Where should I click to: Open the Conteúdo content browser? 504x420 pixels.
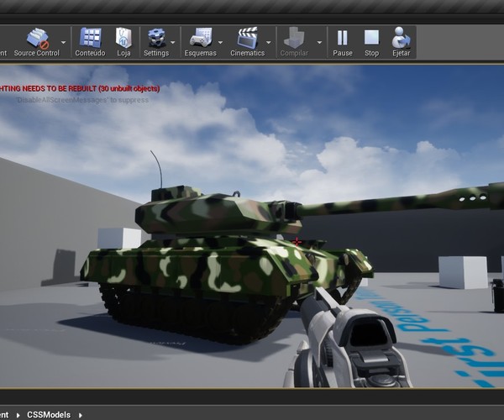click(x=90, y=42)
